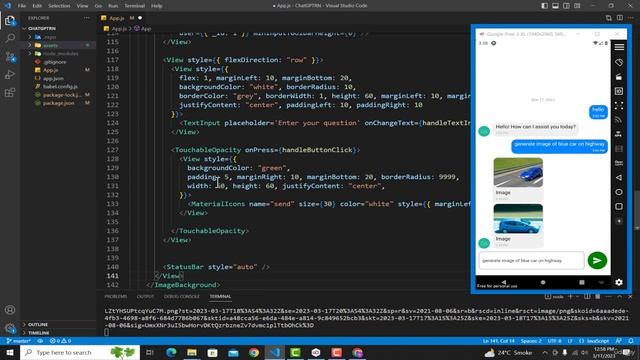Open Microsoft Edge from the taskbar
640x360 pixels.
point(171,352)
